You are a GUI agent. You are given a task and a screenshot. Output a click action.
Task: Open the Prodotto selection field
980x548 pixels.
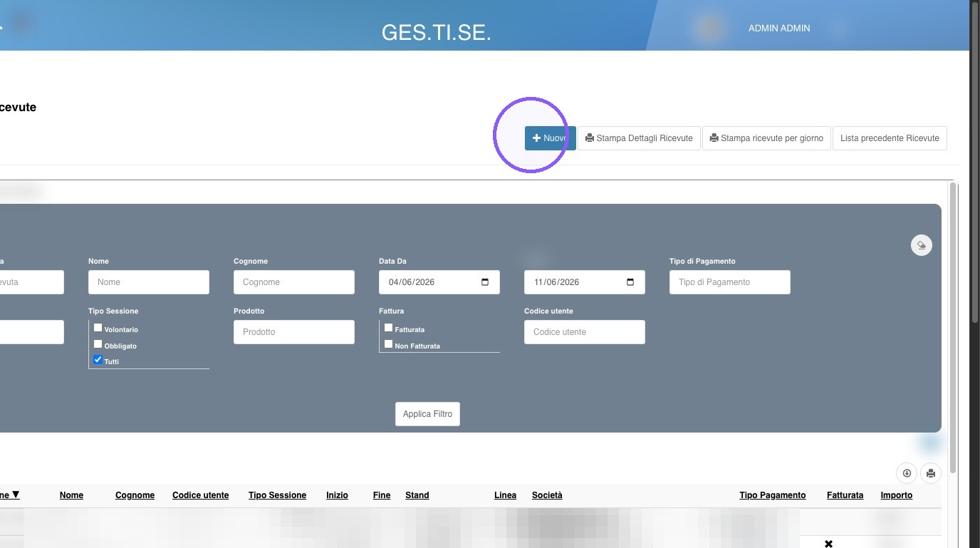[x=294, y=332]
